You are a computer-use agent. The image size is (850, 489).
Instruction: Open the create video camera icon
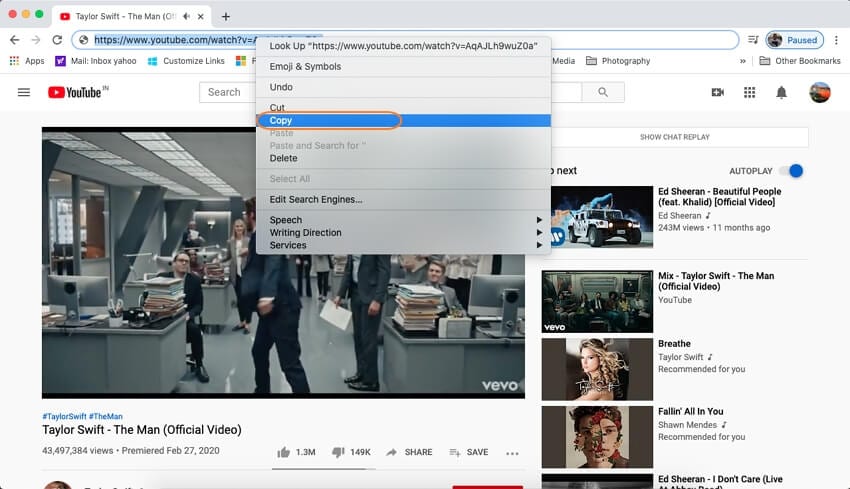point(718,92)
